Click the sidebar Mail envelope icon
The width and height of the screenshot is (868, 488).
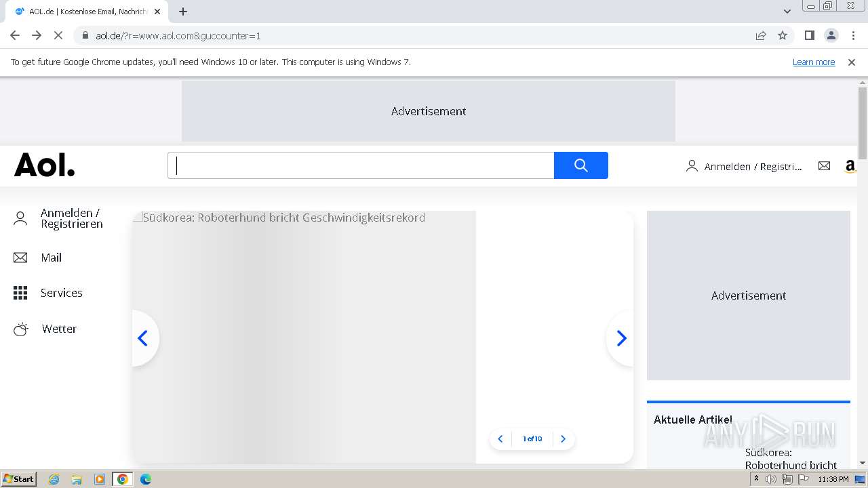point(20,258)
